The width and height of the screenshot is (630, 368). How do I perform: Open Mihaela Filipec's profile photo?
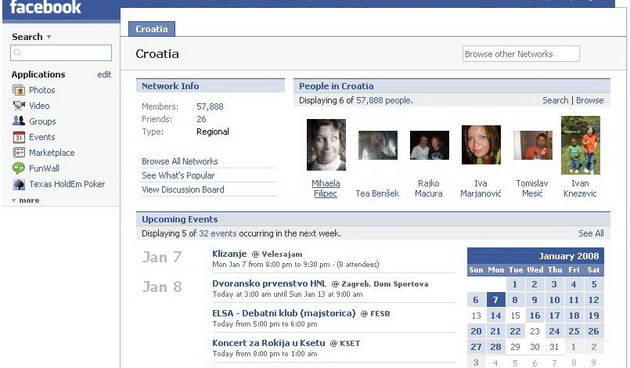pos(326,145)
